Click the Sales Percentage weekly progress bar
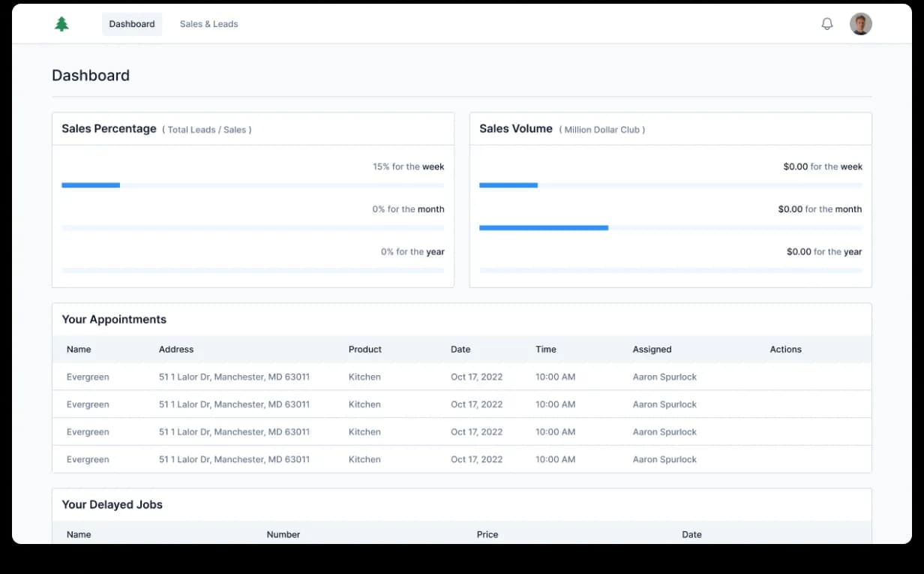 pos(253,185)
